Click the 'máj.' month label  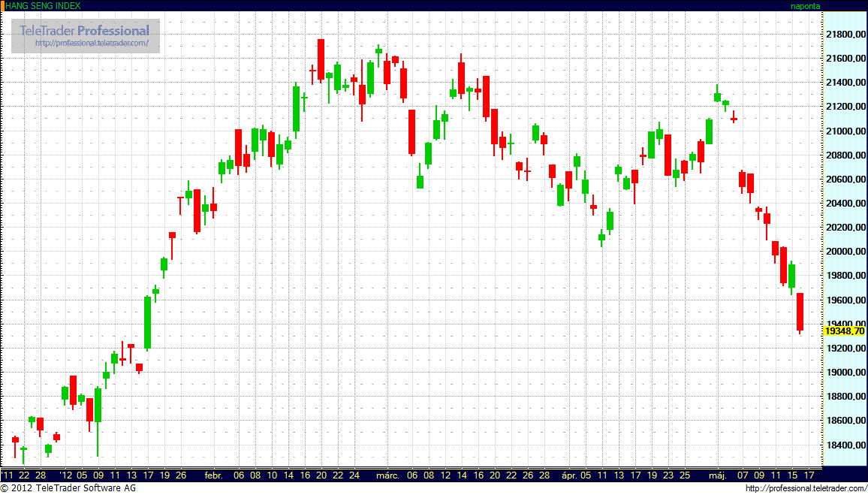pos(718,475)
